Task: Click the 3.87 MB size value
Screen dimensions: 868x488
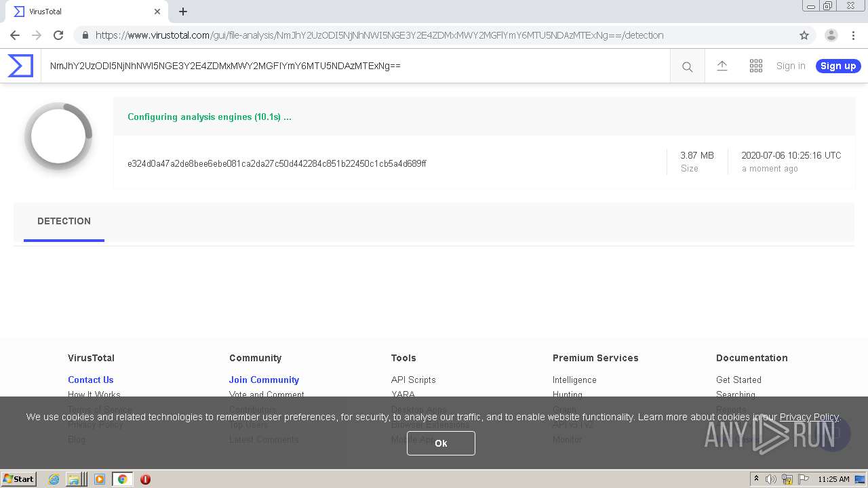Action: (x=697, y=155)
